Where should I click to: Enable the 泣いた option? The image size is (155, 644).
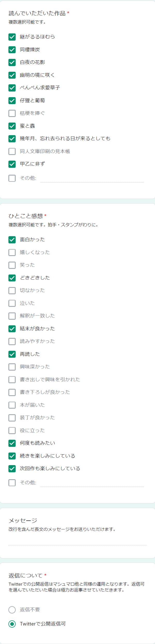pyautogui.click(x=12, y=303)
